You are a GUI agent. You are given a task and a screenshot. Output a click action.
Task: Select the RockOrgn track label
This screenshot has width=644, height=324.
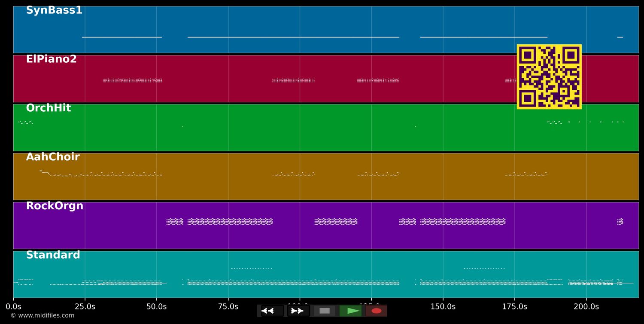(x=55, y=206)
